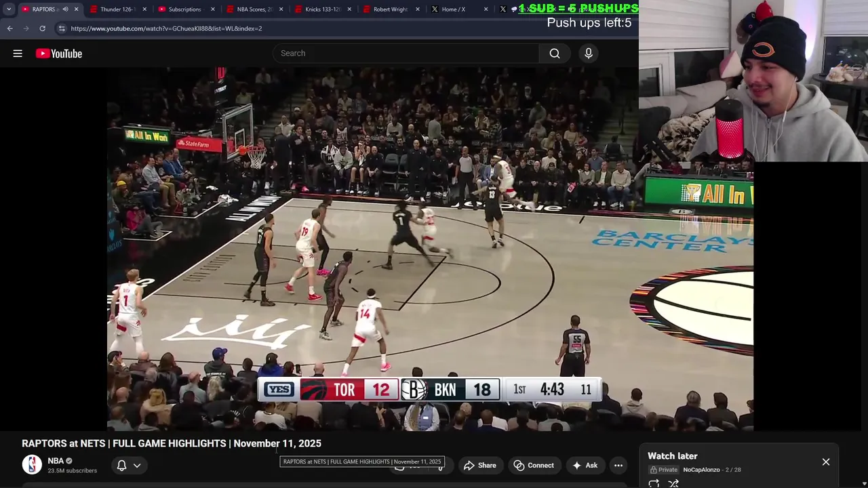The width and height of the screenshot is (868, 488).
Task: Close the Robert Wright tab
Action: click(418, 9)
